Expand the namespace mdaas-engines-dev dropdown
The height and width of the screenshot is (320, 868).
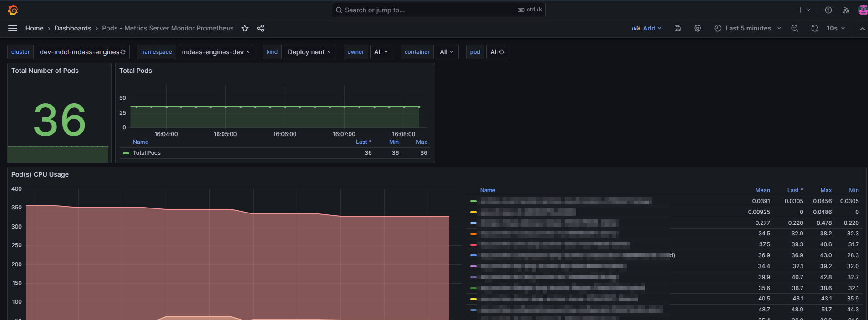[x=216, y=52]
